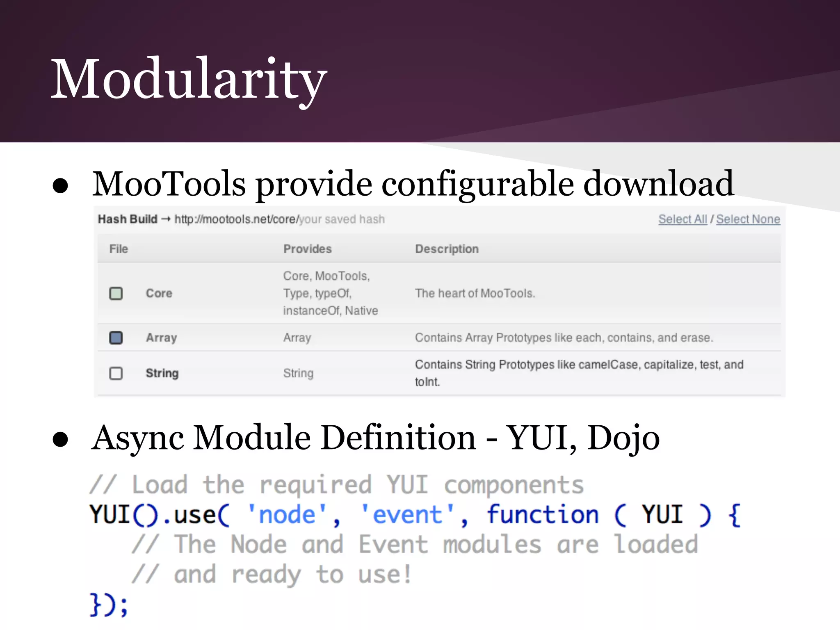Select the Array file name
Viewport: 840px width, 630px height.
click(x=162, y=338)
